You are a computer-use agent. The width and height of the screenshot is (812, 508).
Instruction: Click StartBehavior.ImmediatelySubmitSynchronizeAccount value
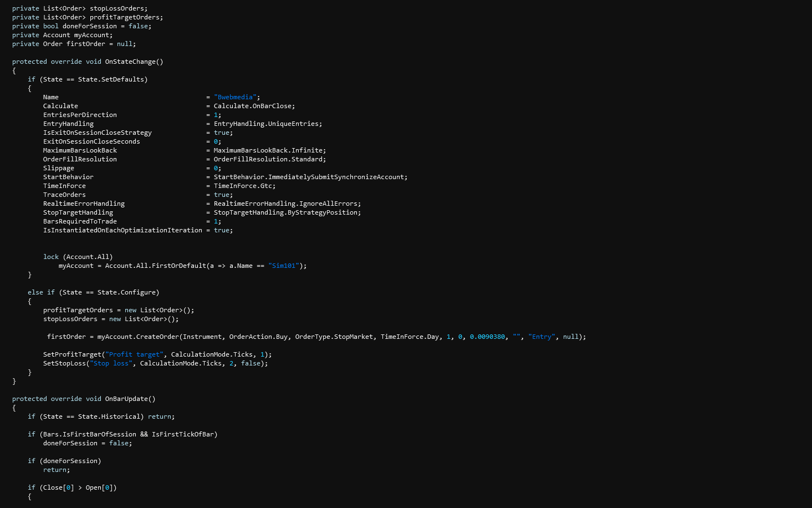coord(310,177)
